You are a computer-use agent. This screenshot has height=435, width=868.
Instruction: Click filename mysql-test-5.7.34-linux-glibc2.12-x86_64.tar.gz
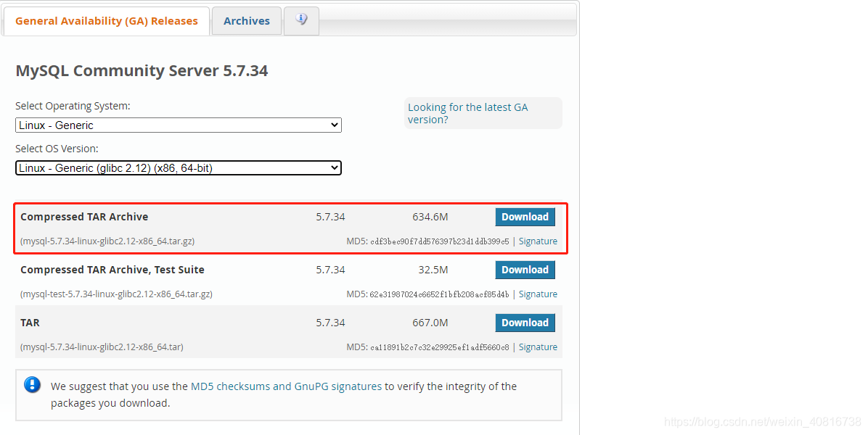tap(116, 294)
